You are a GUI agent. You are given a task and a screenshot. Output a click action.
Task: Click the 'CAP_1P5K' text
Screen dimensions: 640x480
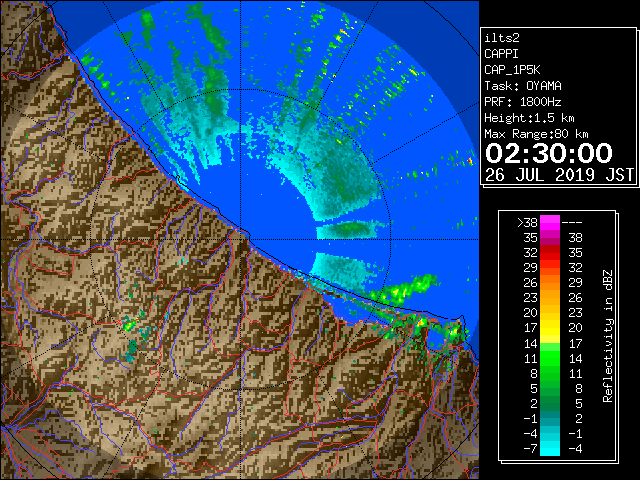pos(512,70)
